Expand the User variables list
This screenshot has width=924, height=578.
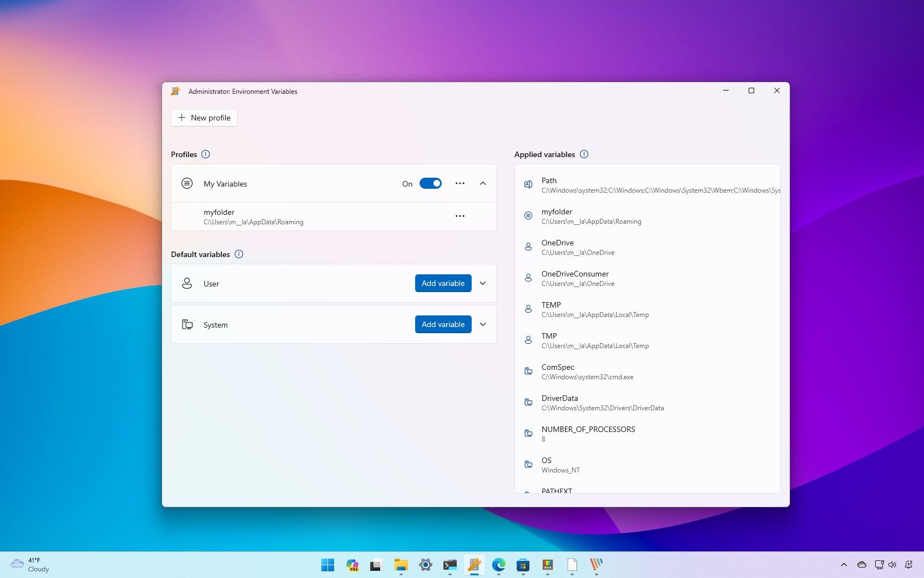pyautogui.click(x=482, y=283)
